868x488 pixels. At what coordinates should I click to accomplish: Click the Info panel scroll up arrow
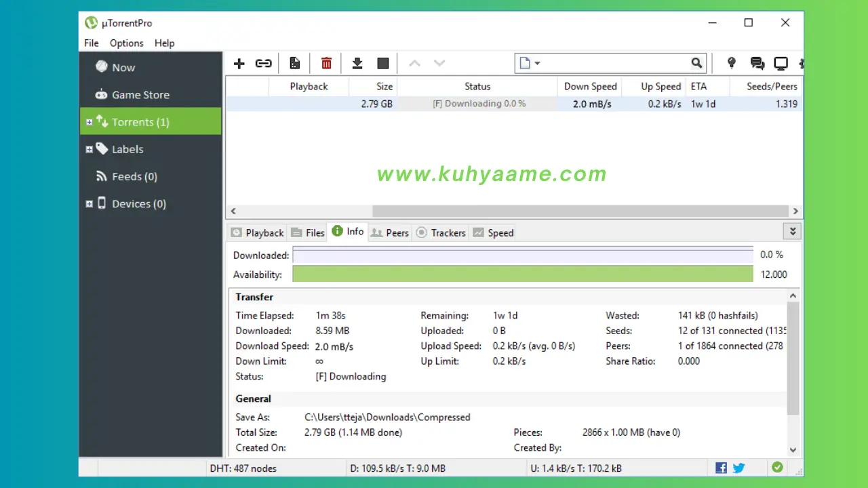click(x=793, y=296)
